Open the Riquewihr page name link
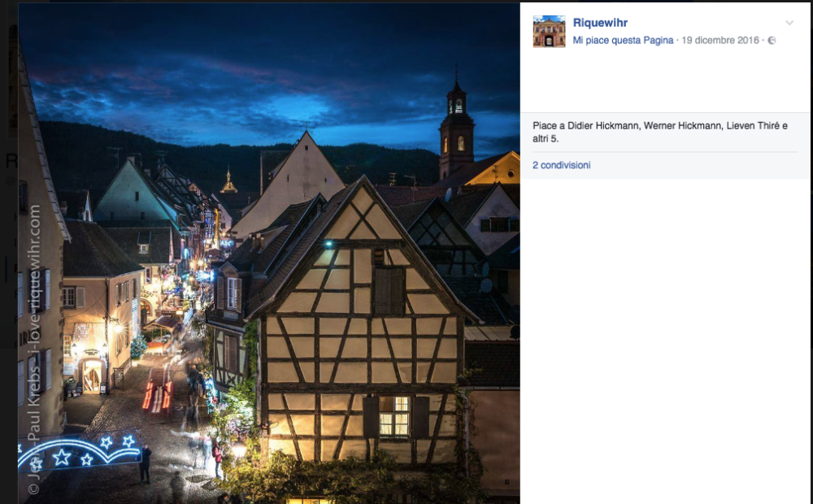The height and width of the screenshot is (504, 813). pos(600,23)
